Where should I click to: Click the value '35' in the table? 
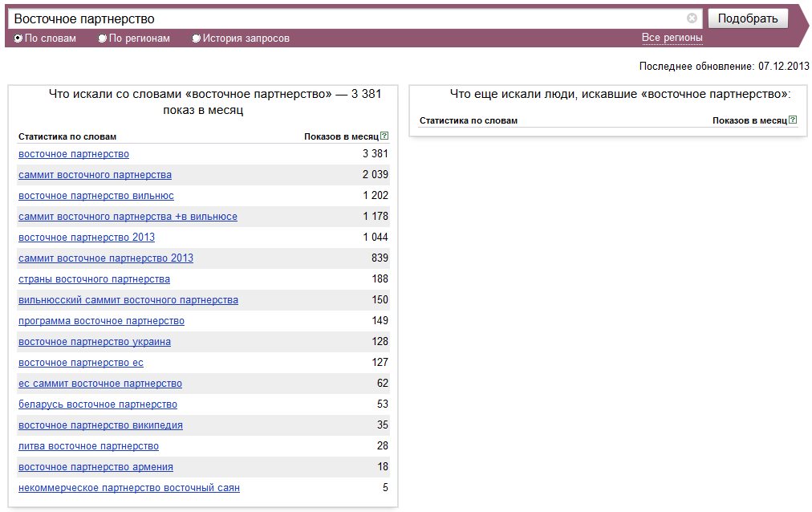click(x=383, y=425)
